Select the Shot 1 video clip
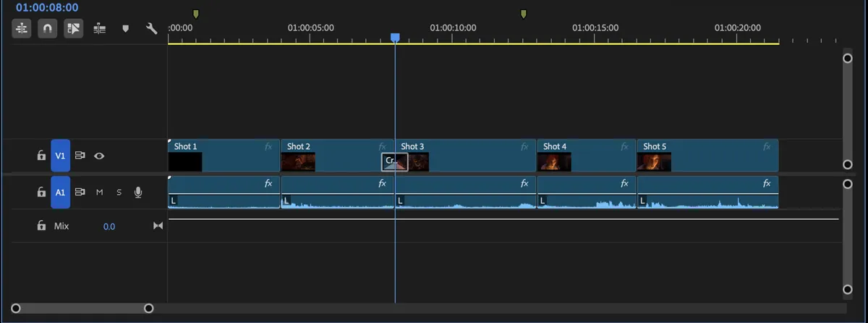The image size is (868, 323). click(x=224, y=156)
